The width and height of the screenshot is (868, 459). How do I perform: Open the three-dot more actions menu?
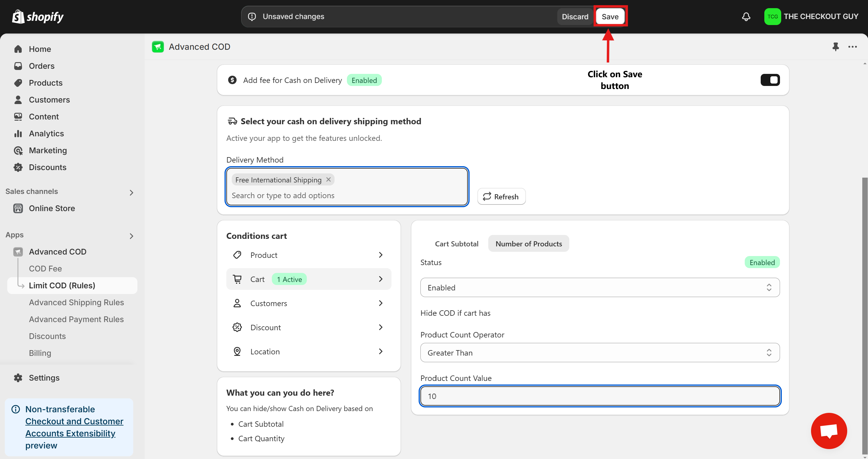tap(853, 46)
